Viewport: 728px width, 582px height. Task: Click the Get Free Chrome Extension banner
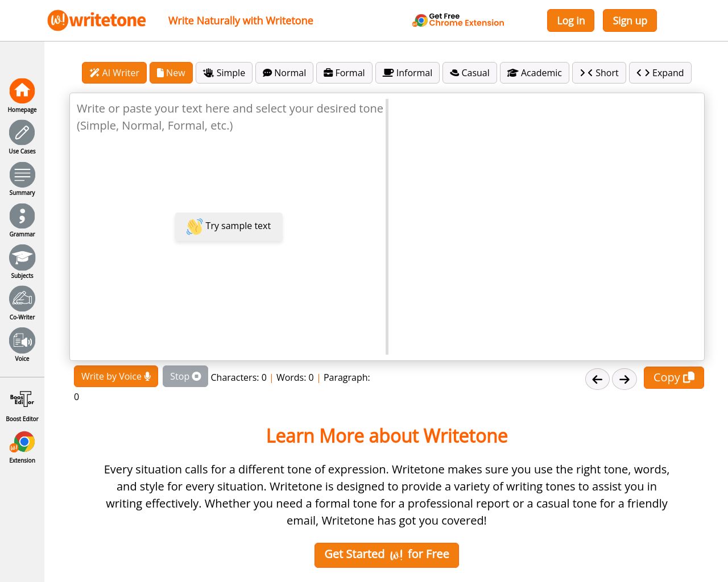(x=458, y=20)
